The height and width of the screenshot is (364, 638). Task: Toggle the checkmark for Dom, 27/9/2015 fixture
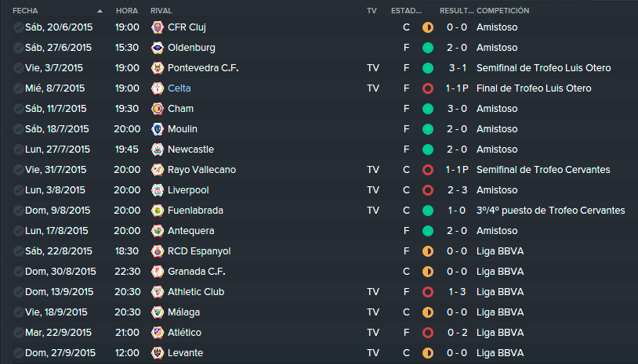coord(18,352)
